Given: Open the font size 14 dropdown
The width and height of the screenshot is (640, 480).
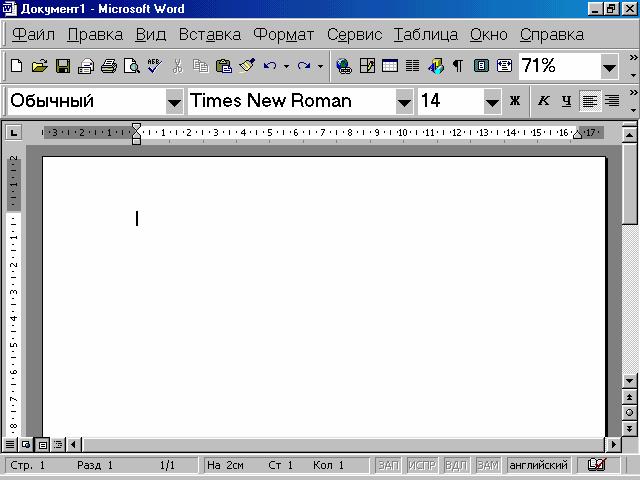Looking at the screenshot, I should point(492,102).
